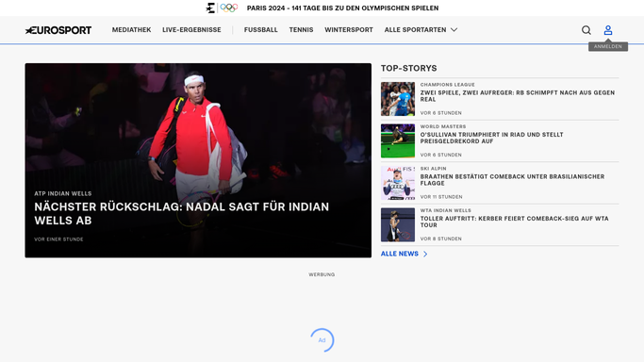
Task: Click the Olympic rings icon in banner
Action: (x=229, y=8)
